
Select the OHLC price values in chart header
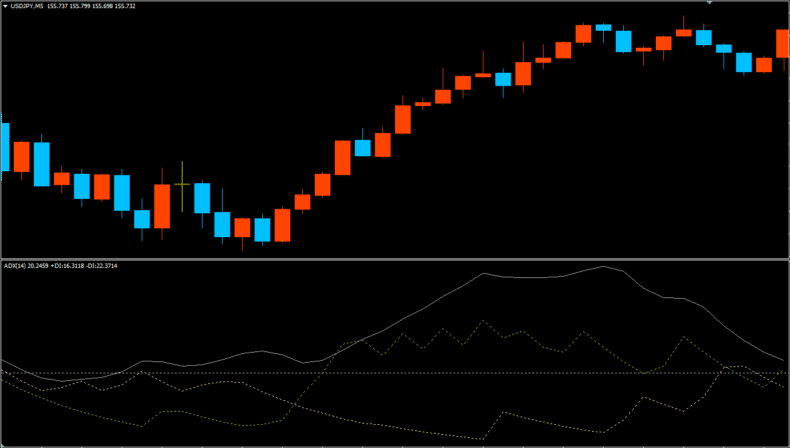point(100,6)
